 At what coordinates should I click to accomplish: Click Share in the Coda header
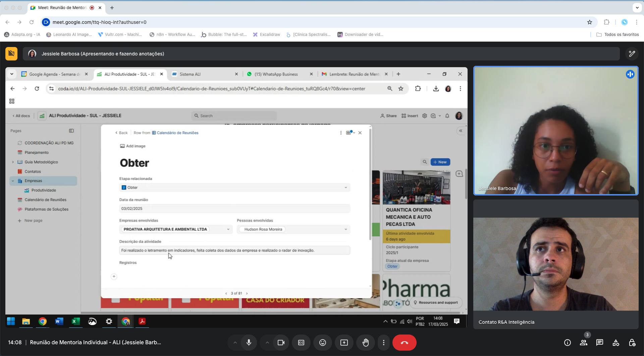tap(388, 116)
